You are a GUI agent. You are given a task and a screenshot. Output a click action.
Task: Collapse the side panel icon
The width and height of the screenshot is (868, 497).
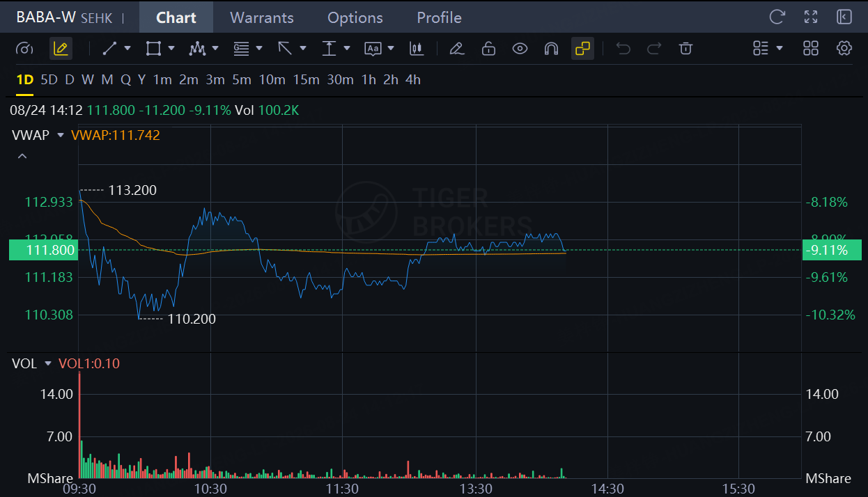coord(844,17)
